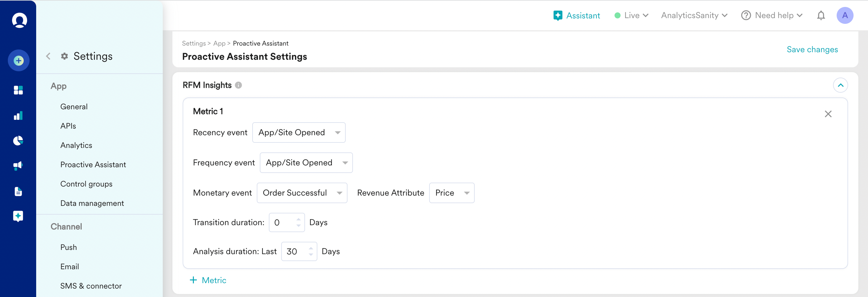868x297 pixels.
Task: Click the blue plus create button in sidebar
Action: click(18, 61)
